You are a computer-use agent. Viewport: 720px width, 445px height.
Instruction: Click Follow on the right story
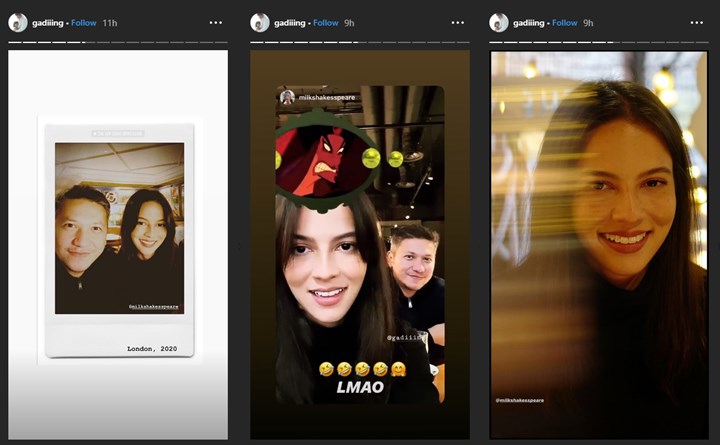pyautogui.click(x=565, y=22)
